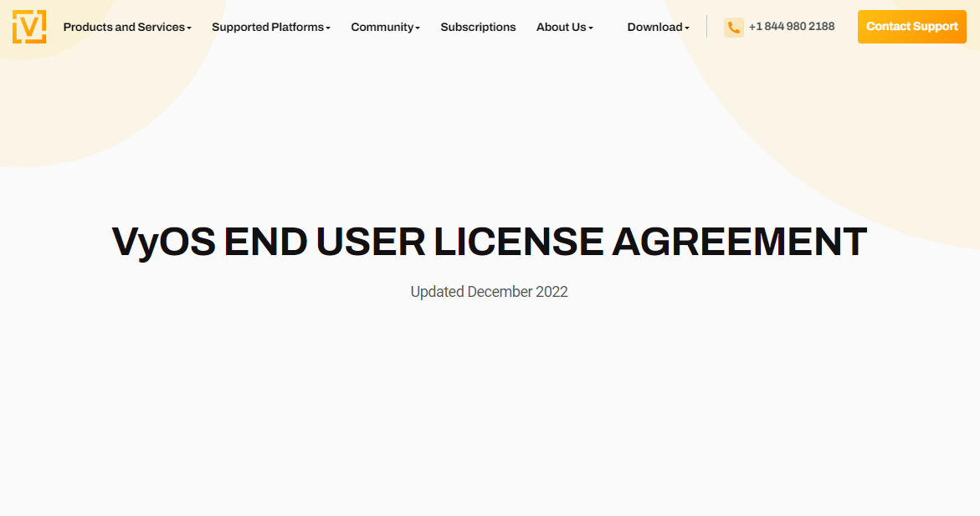Viewport: 980px width, 516px height.
Task: Click the word VyOS in the heading
Action: [163, 243]
